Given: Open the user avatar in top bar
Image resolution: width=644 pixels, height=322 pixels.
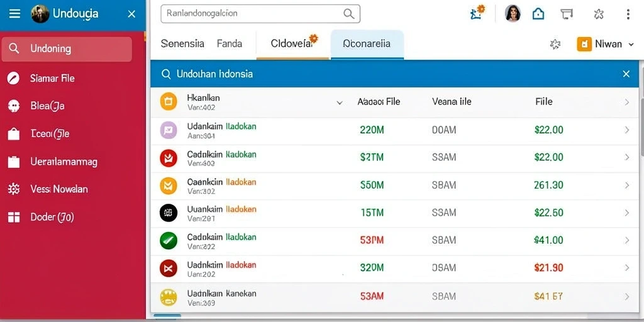Looking at the screenshot, I should (x=513, y=14).
